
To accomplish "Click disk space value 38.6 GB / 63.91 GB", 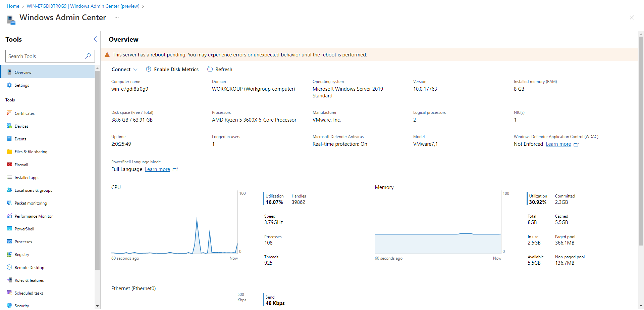I will coord(132,120).
